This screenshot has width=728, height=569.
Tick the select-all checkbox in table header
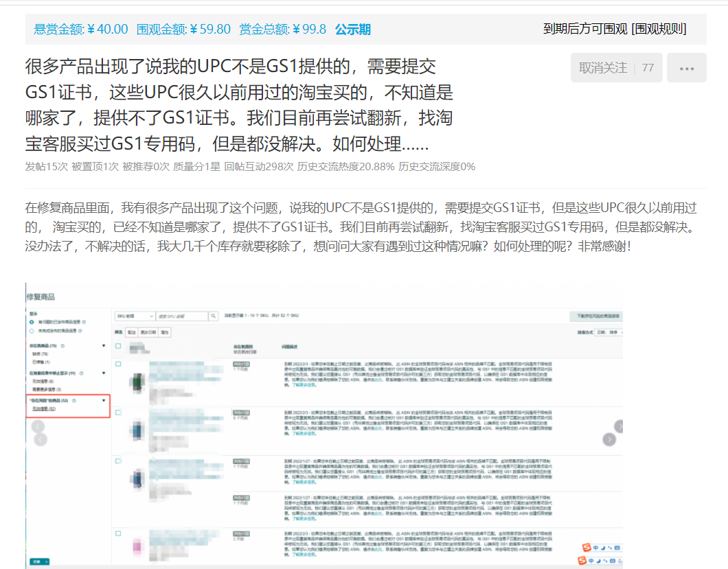coord(118,346)
